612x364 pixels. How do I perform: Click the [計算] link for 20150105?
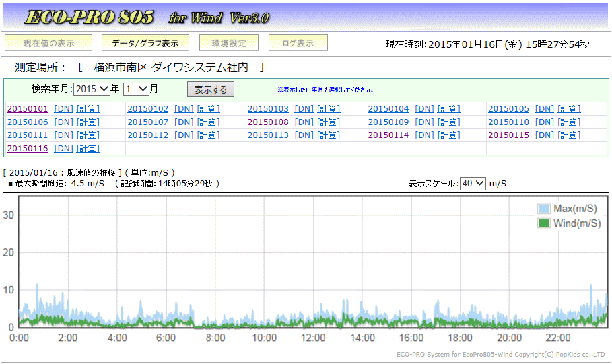coord(569,109)
